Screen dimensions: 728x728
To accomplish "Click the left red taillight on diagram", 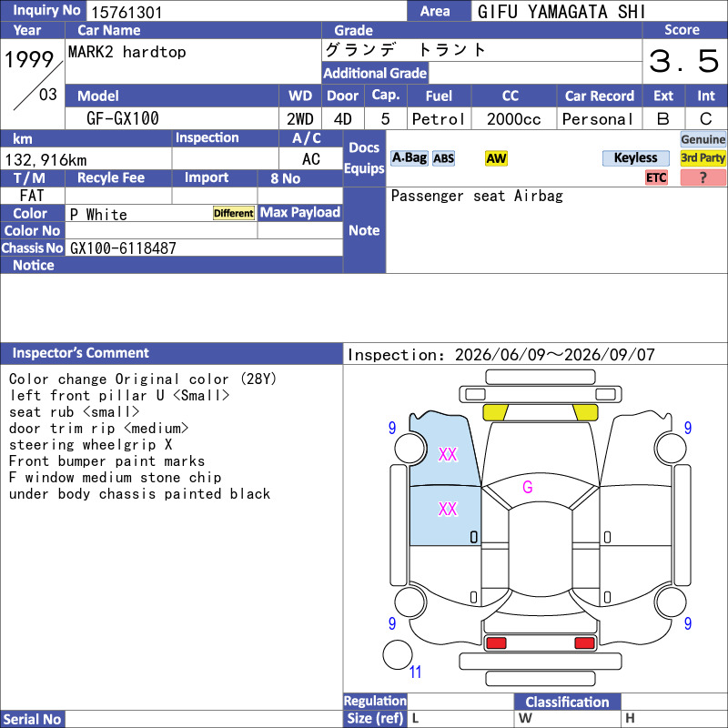I will click(x=495, y=643).
